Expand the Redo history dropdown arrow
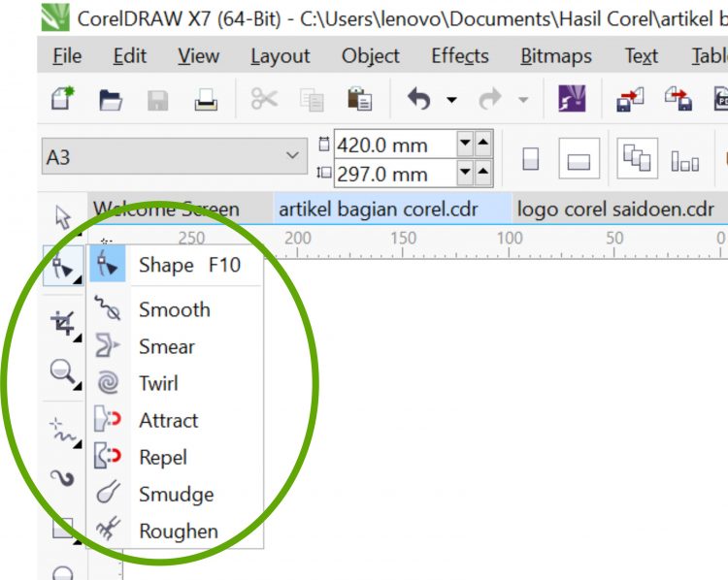Image resolution: width=728 pixels, height=580 pixels. pyautogui.click(x=523, y=99)
